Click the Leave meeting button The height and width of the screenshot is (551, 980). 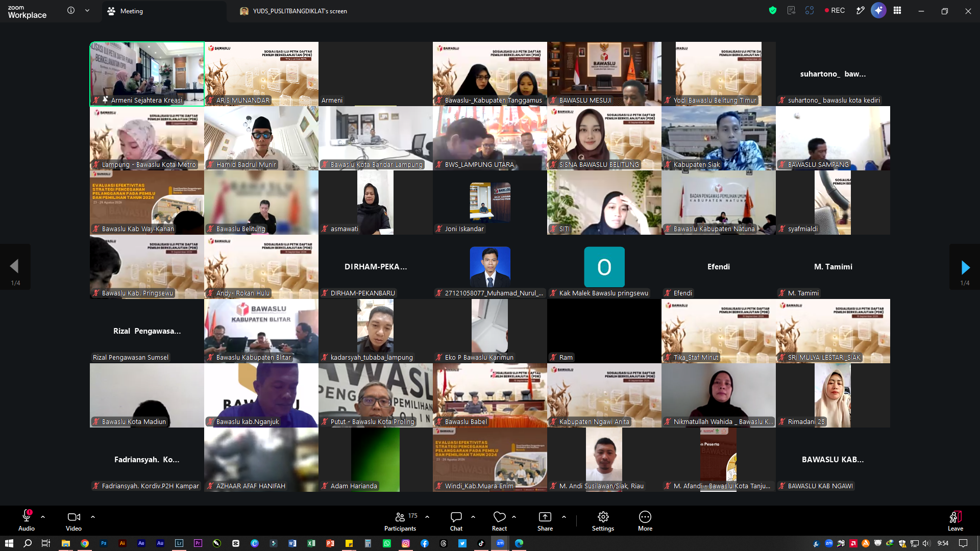(x=955, y=521)
